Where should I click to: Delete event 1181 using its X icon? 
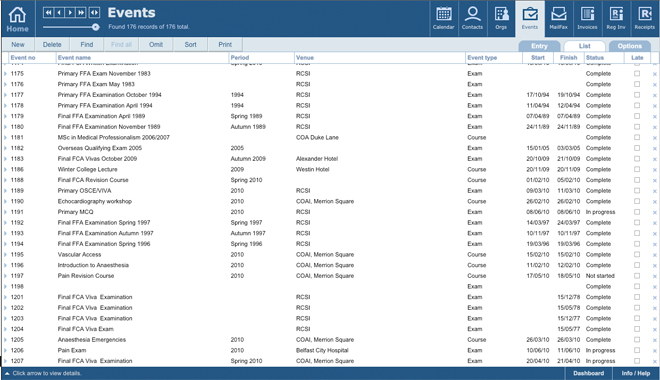tap(655, 138)
